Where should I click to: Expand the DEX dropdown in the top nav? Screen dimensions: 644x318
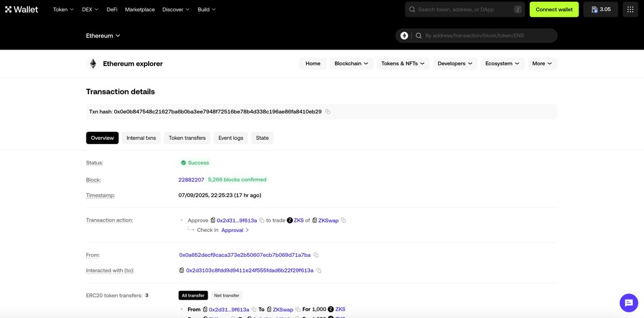pyautogui.click(x=91, y=9)
